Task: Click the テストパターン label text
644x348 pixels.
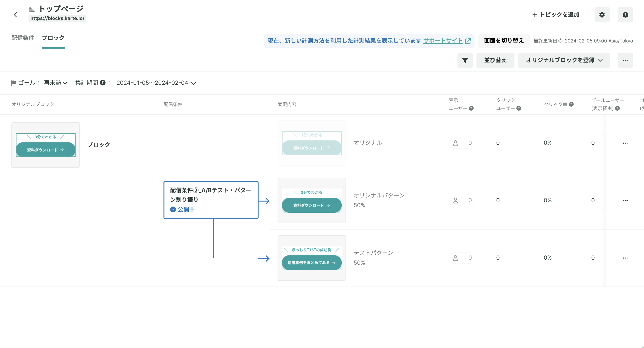Action: [373, 253]
